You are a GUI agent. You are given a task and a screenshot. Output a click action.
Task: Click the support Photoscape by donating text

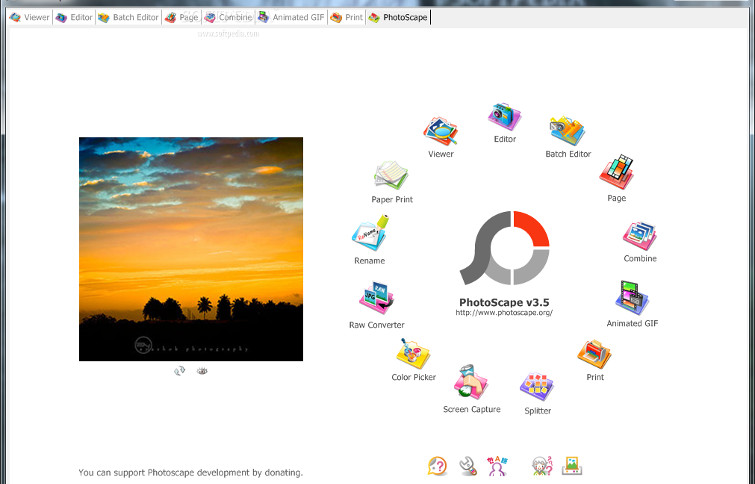pos(191,472)
